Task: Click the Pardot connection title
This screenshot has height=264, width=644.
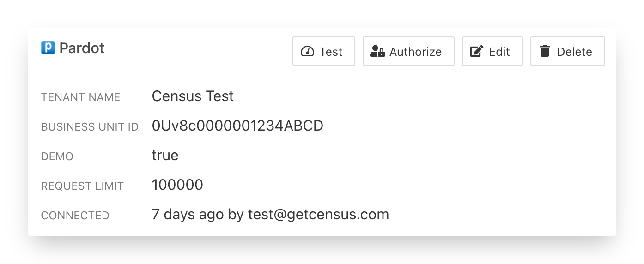Action: 82,48
